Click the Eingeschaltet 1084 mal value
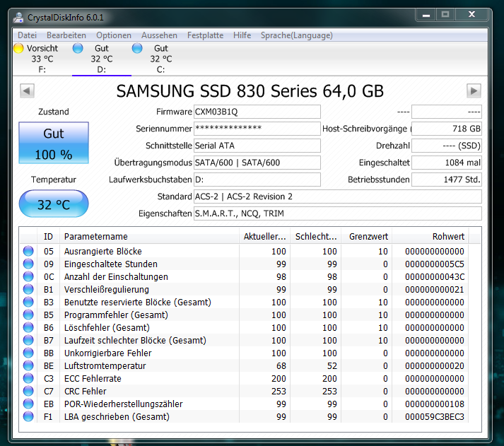The image size is (504, 446). [447, 163]
